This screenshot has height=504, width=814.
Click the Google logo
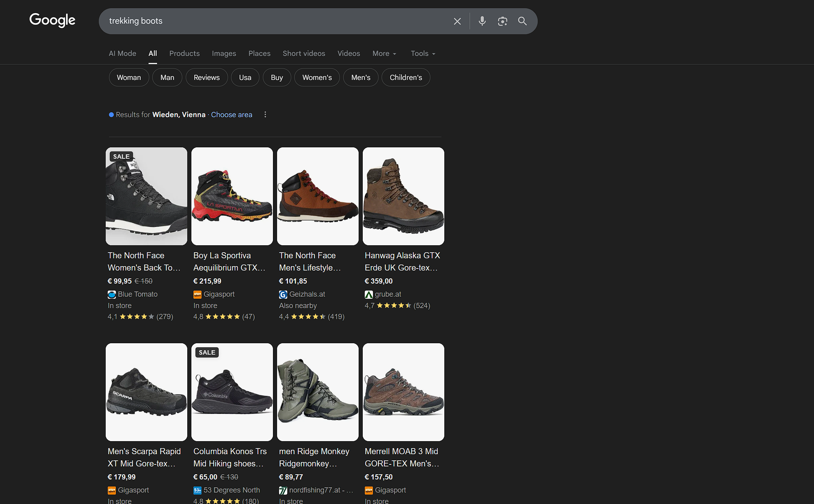(52, 20)
